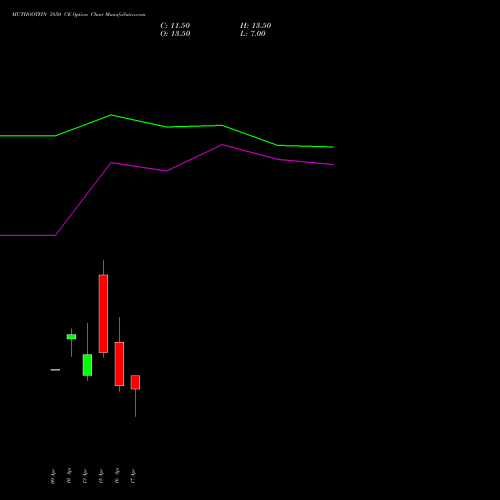The image size is (500, 500).
Task: Click the flat green dash candle at far left
Action: click(x=55, y=370)
